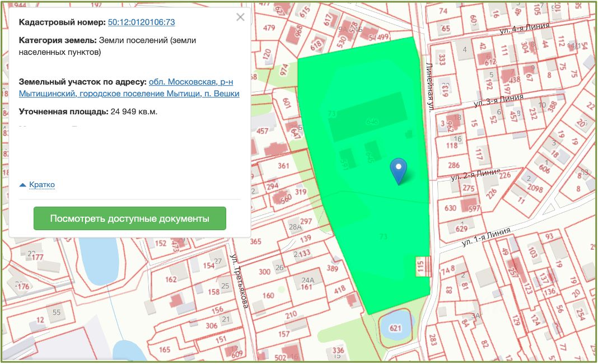Select parcel 319 on the map
The height and width of the screenshot is (364, 598).
pyautogui.click(x=301, y=192)
